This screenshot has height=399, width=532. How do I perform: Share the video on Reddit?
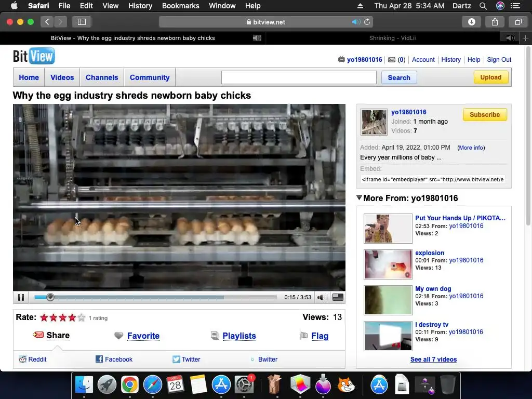click(33, 360)
